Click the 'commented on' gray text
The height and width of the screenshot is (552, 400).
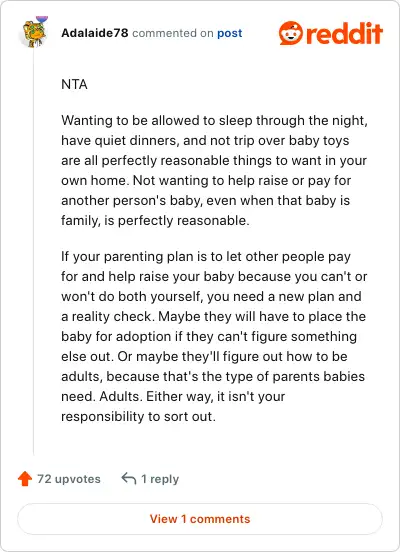pos(173,33)
